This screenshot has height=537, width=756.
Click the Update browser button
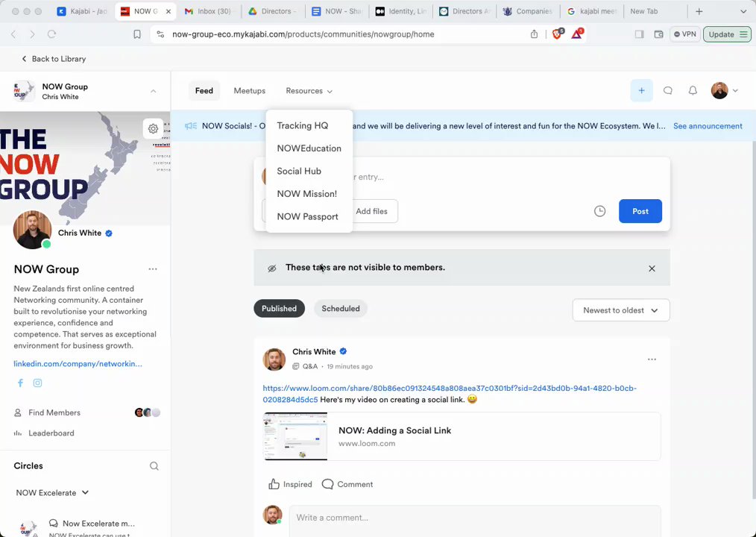(x=727, y=34)
